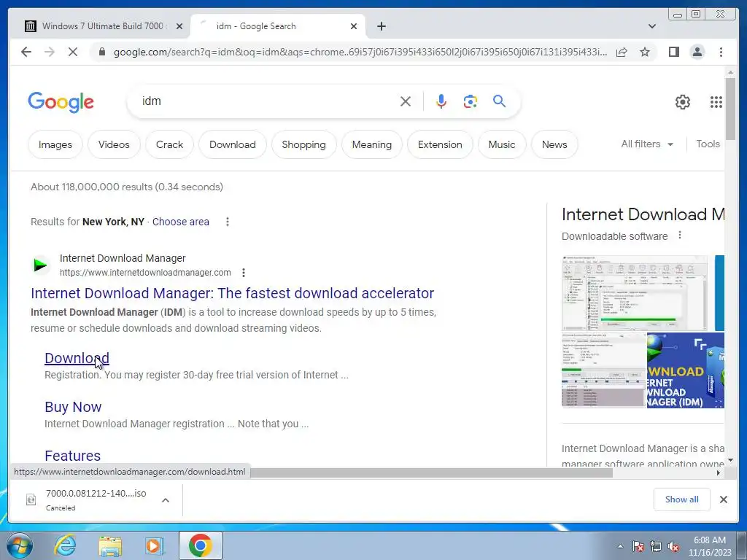Select the Extension filter chip

(x=440, y=145)
